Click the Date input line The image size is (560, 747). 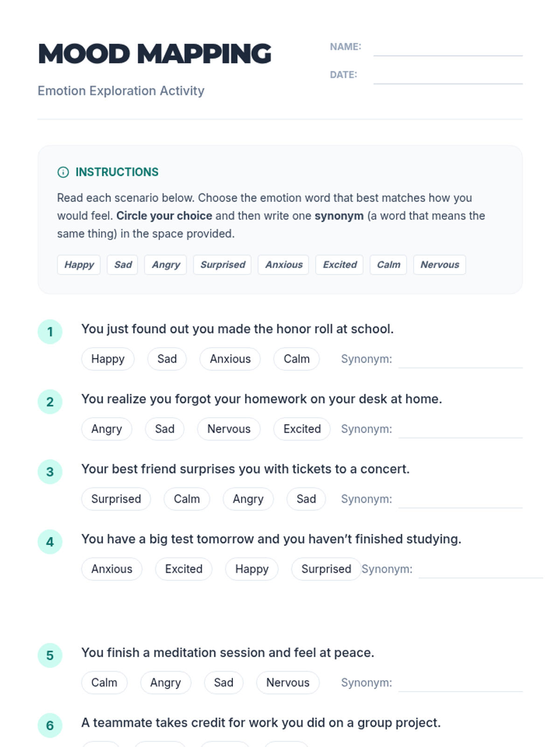point(448,77)
